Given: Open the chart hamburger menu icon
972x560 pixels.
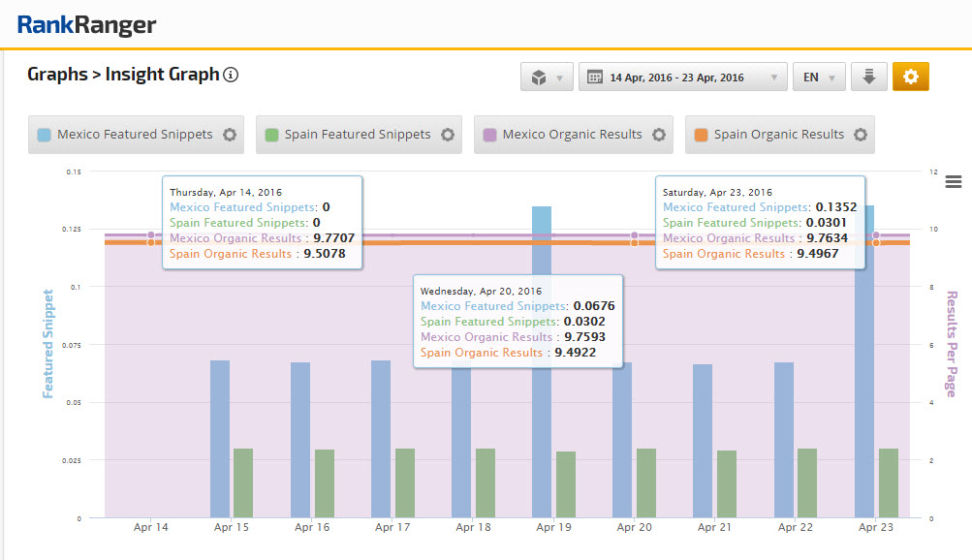Looking at the screenshot, I should point(953,182).
